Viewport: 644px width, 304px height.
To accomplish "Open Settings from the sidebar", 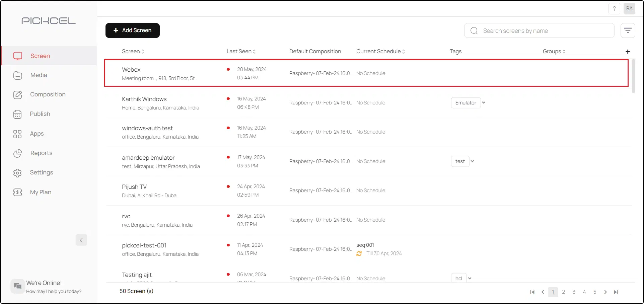I will tap(42, 172).
